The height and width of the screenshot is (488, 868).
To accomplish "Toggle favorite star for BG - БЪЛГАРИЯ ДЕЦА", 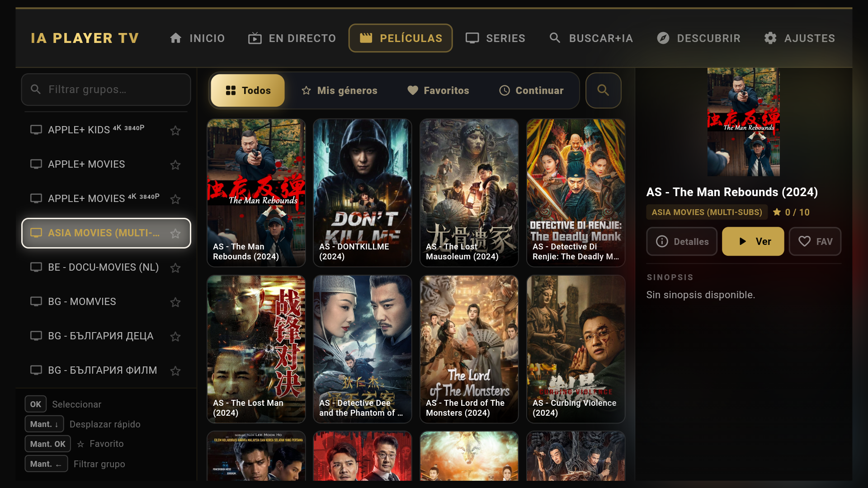I will pyautogui.click(x=175, y=337).
